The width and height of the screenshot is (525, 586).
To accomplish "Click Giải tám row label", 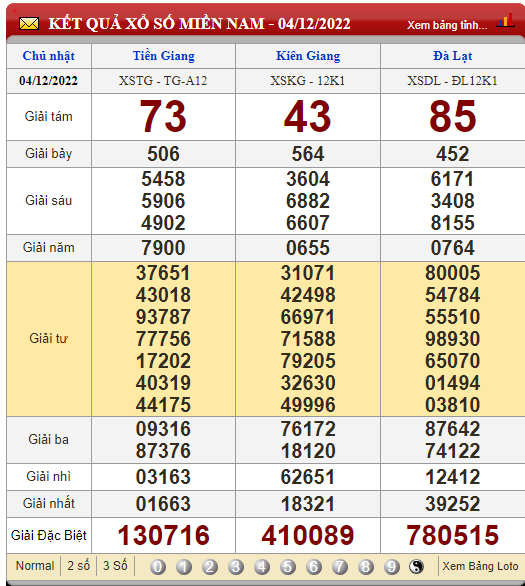I will click(49, 117).
